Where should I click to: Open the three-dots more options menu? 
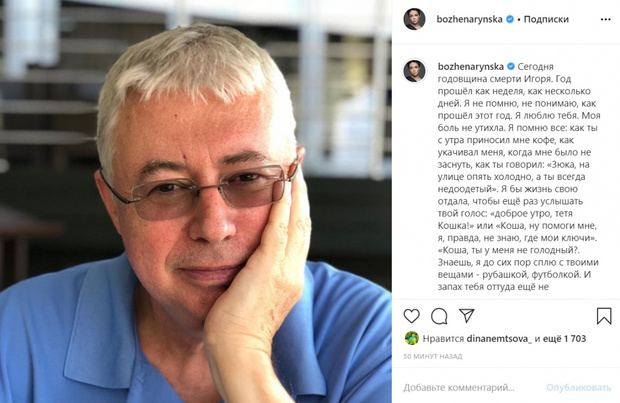(x=605, y=19)
